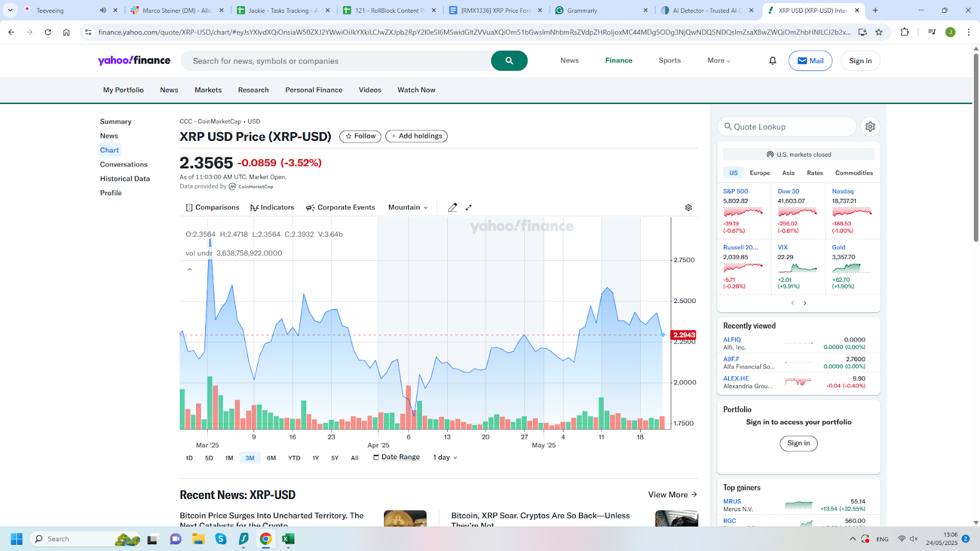Open the S&P 500 market card
Image resolution: width=980 pixels, height=551 pixels.
744,211
